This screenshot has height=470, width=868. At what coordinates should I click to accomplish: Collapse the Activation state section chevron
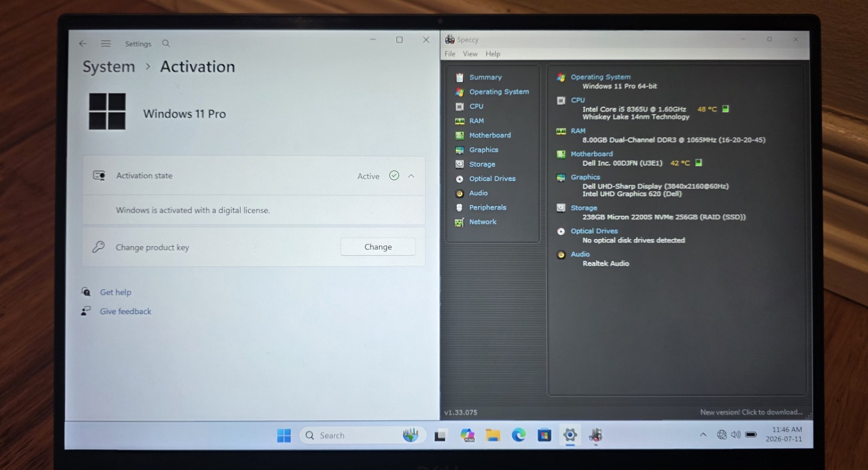point(411,176)
